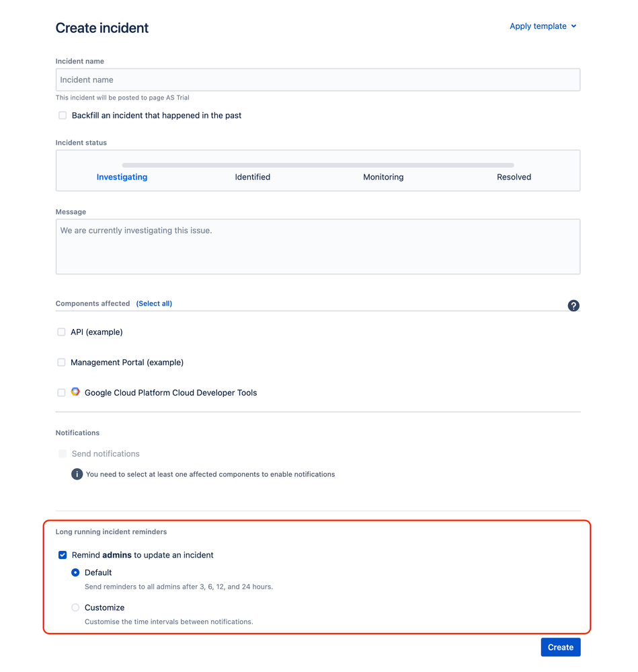Tick Management Portal (example) checkbox
The height and width of the screenshot is (672, 638).
click(61, 363)
